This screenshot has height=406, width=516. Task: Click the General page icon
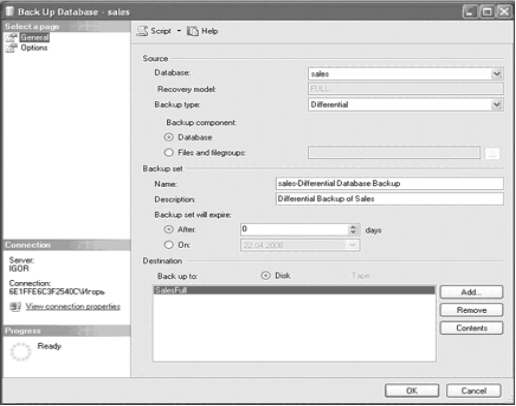(12, 37)
